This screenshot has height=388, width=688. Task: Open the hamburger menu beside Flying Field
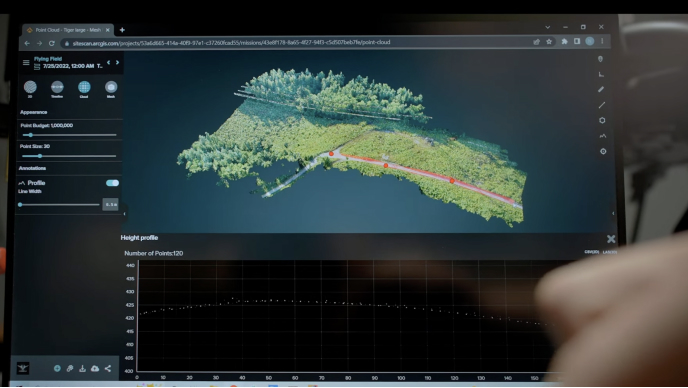coord(26,63)
